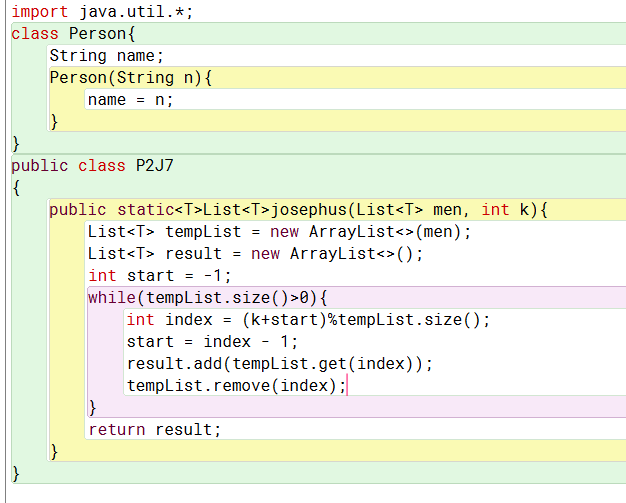
Task: Click the 'while(tempList.size()>0){' line
Action: [208, 297]
